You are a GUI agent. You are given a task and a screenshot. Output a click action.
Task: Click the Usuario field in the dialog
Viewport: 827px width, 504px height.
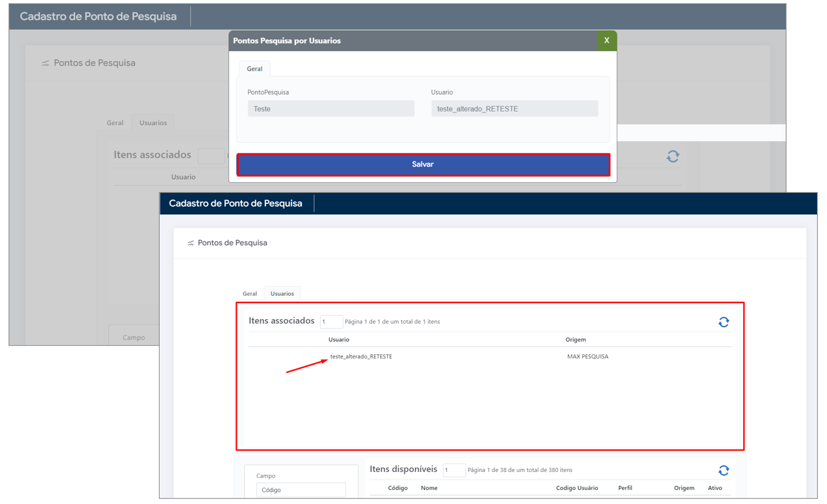coord(514,109)
